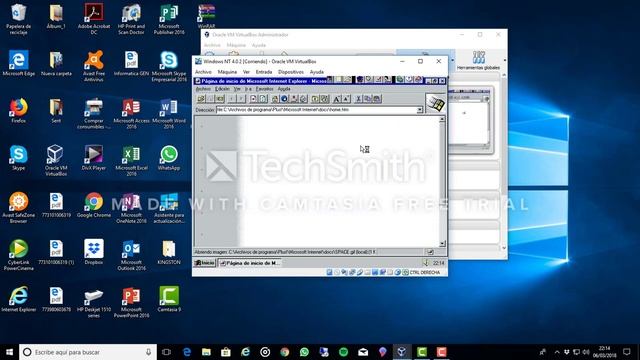Select the Adobe Acrobat DC desktop icon

(x=94, y=19)
